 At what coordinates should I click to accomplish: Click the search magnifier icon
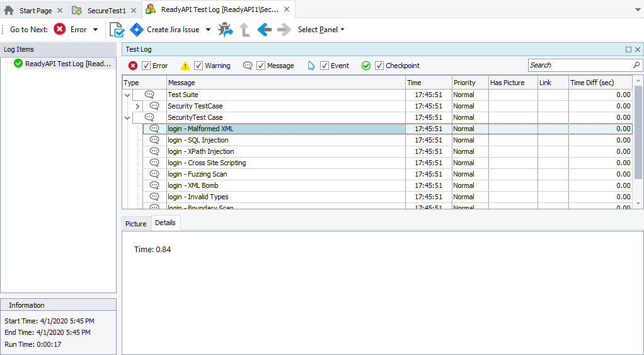(x=636, y=65)
